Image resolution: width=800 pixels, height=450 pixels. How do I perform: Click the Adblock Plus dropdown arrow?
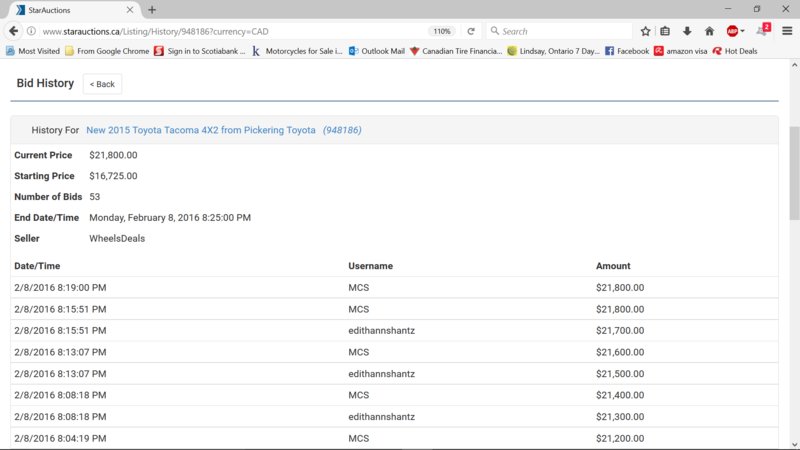click(742, 31)
